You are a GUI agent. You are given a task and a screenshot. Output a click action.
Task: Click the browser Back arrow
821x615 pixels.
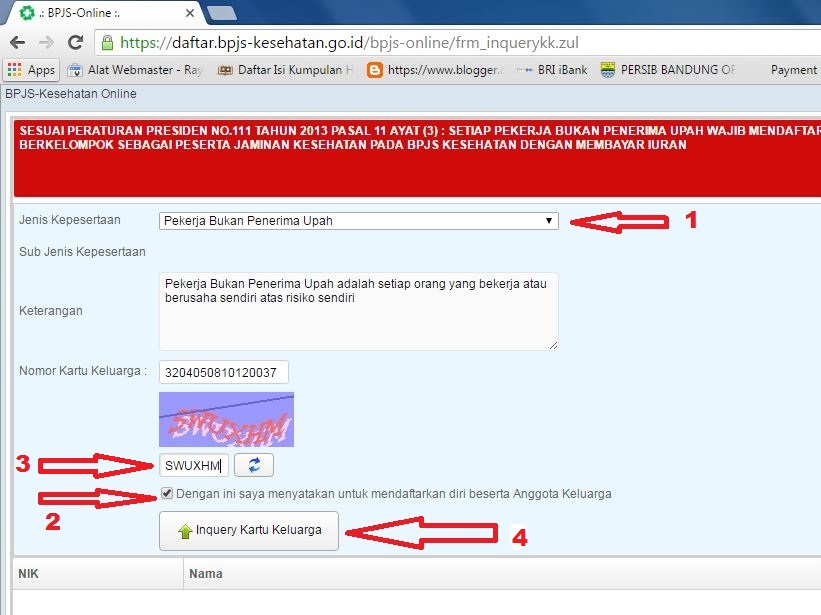(17, 42)
